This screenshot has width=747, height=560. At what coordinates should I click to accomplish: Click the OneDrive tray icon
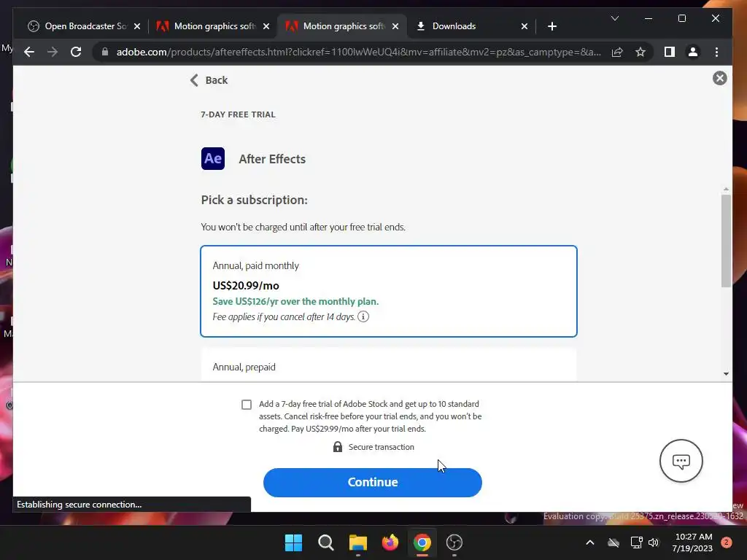tap(613, 542)
